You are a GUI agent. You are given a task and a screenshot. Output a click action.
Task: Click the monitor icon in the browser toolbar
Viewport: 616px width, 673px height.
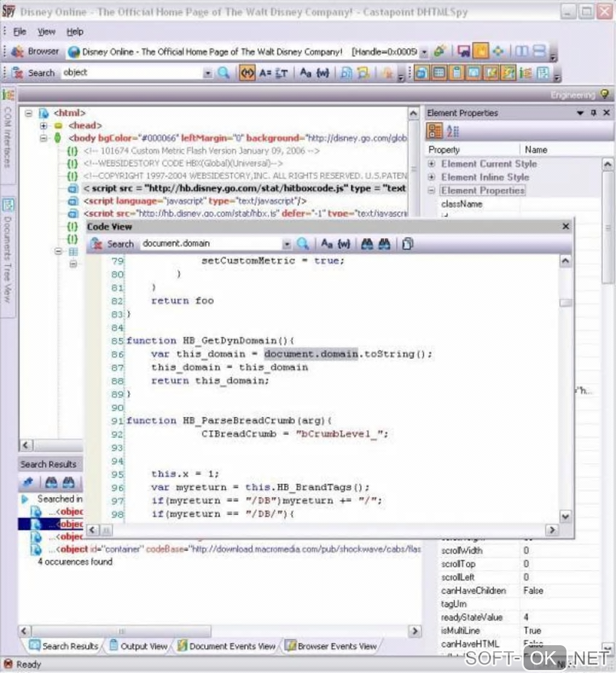(x=464, y=51)
